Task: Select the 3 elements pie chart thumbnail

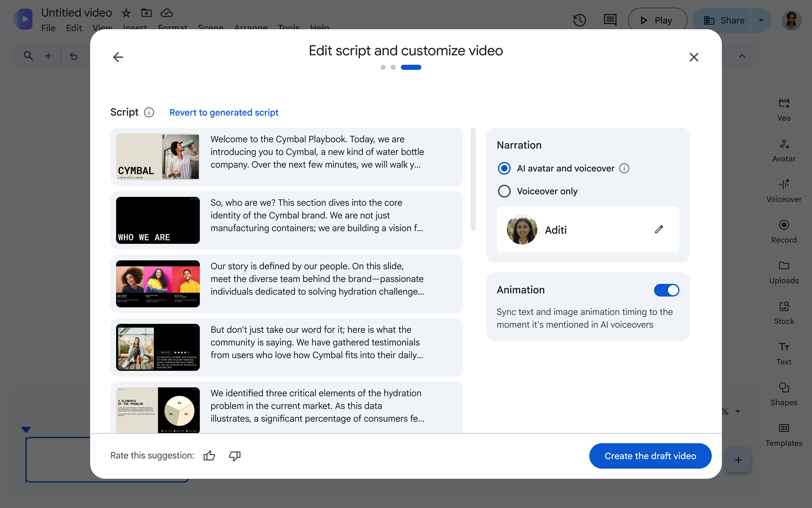Action: tap(158, 410)
